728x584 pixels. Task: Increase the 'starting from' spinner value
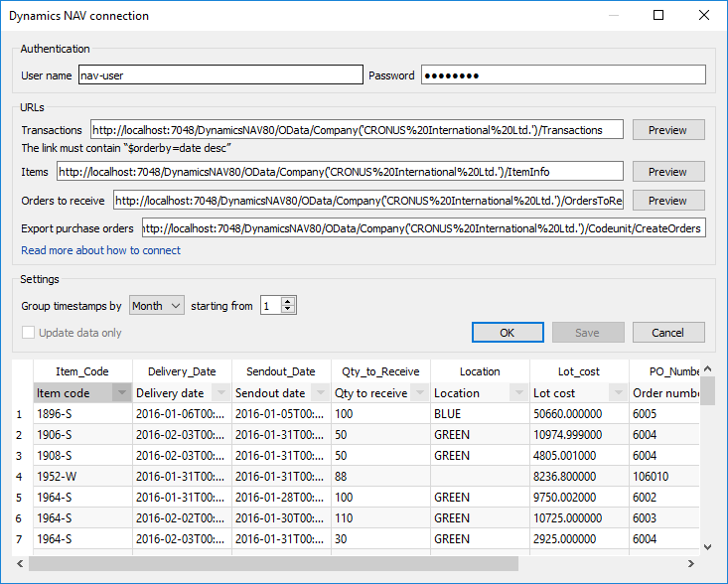tap(288, 302)
